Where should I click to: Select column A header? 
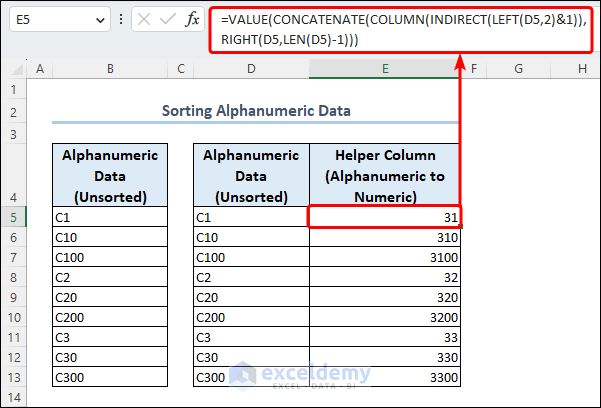point(39,69)
